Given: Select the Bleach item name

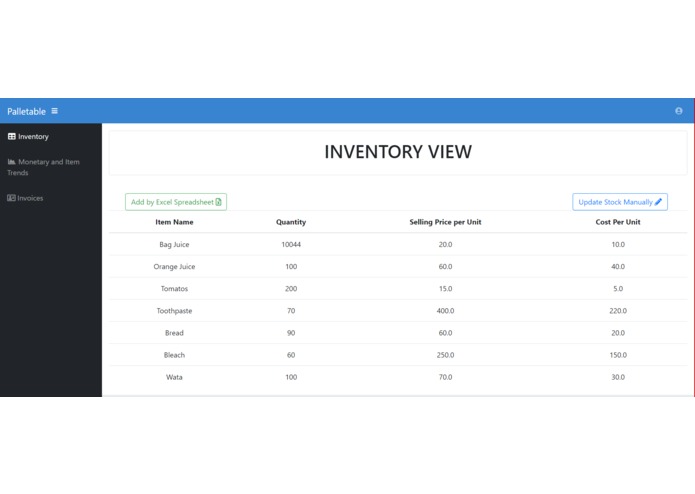Looking at the screenshot, I should 174,355.
